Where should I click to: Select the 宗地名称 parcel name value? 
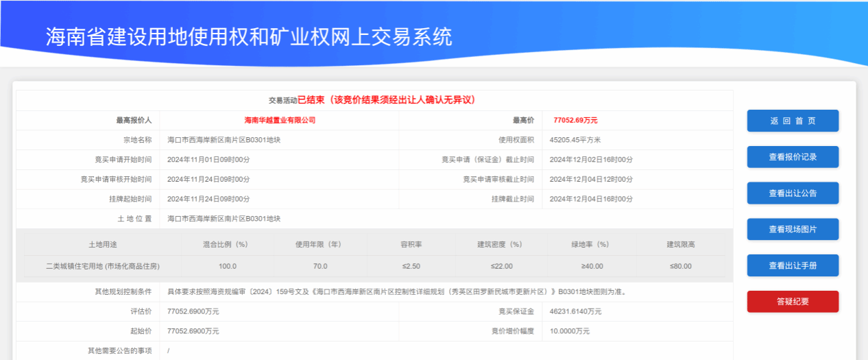pyautogui.click(x=224, y=140)
